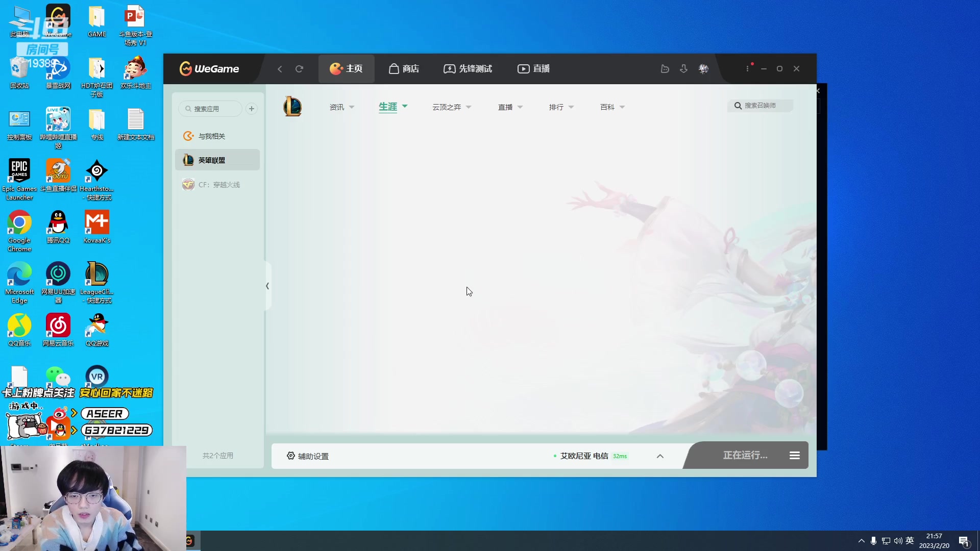Click the add application plus button
This screenshot has width=980, height=551.
click(x=251, y=108)
